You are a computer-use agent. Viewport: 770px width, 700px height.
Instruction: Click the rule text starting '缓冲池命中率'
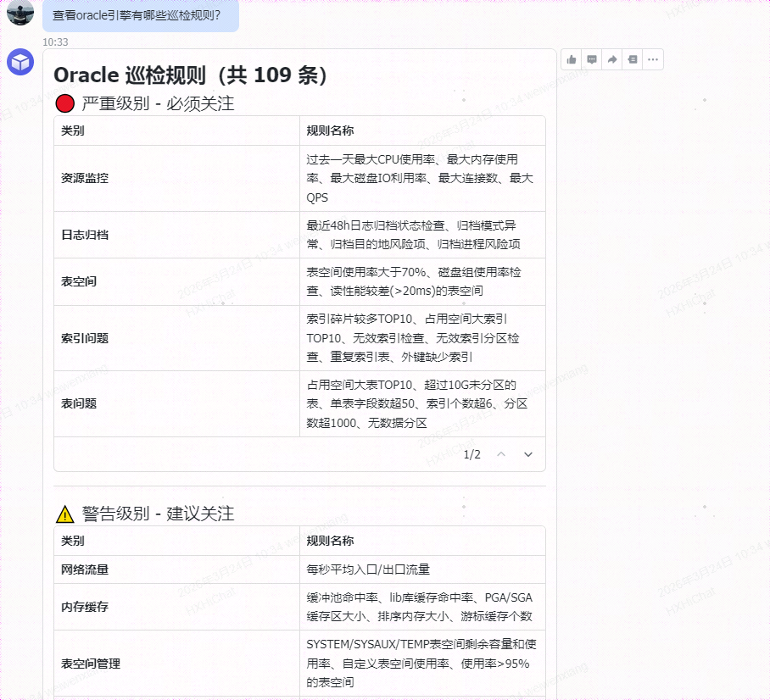pyautogui.click(x=420, y=607)
